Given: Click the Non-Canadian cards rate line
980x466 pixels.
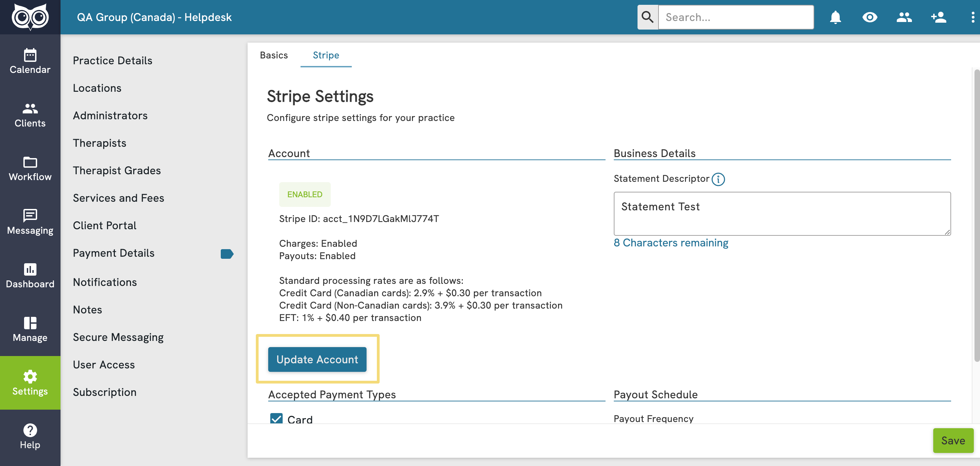Looking at the screenshot, I should [x=421, y=305].
